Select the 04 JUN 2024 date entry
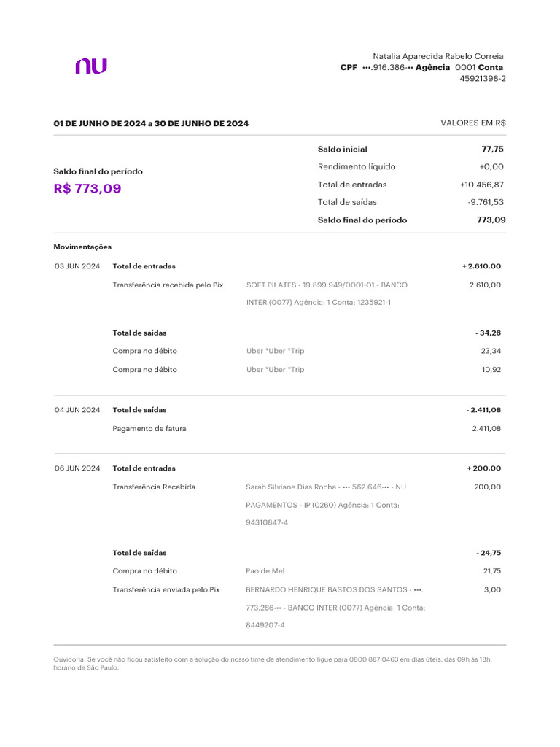The height and width of the screenshot is (747, 560). coord(77,410)
